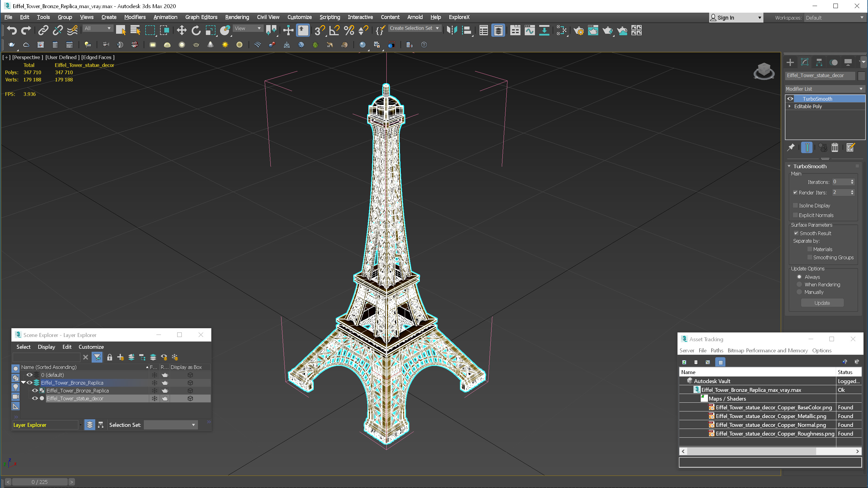
Task: Expand the Editable Poly modifier
Action: 789,106
